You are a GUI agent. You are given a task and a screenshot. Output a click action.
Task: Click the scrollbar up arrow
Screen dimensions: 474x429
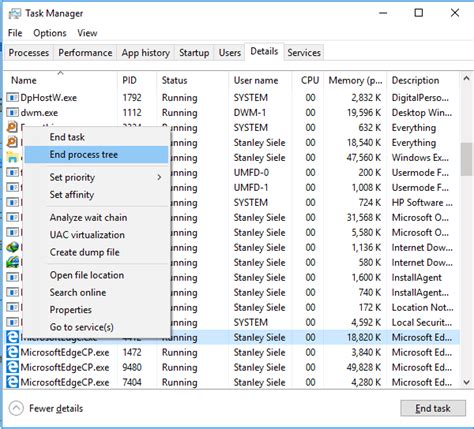pyautogui.click(x=467, y=79)
